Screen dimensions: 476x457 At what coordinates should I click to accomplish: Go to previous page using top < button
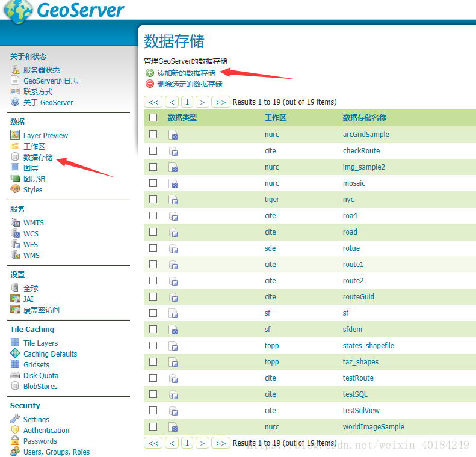pos(172,102)
